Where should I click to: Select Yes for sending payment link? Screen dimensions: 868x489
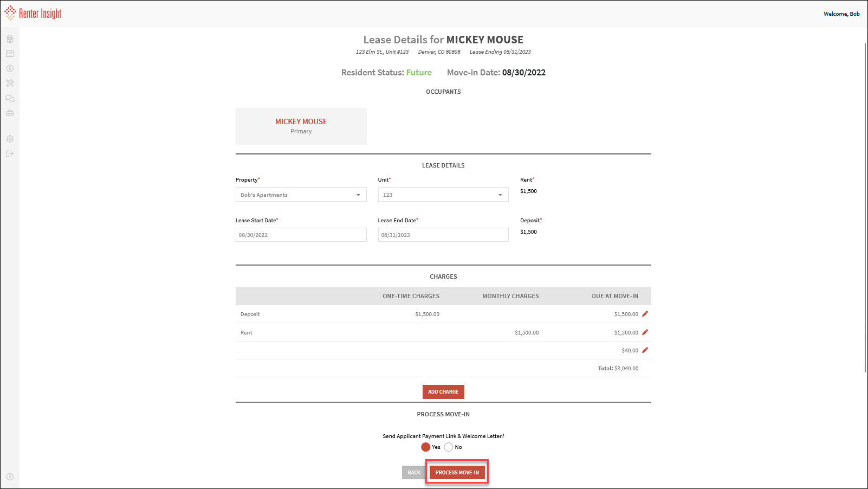[426, 447]
